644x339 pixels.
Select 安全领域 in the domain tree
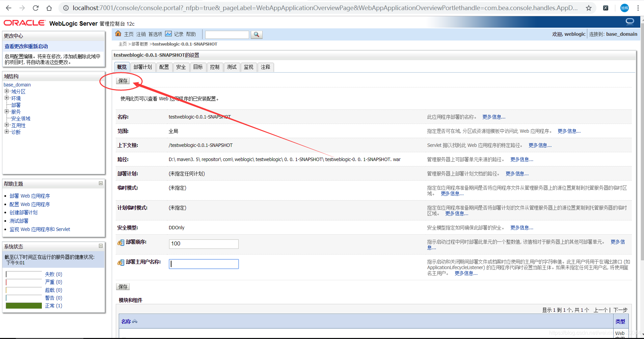(21, 119)
